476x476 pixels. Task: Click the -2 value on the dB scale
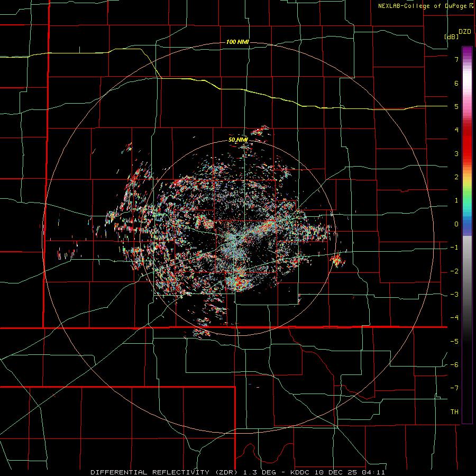pyautogui.click(x=454, y=271)
